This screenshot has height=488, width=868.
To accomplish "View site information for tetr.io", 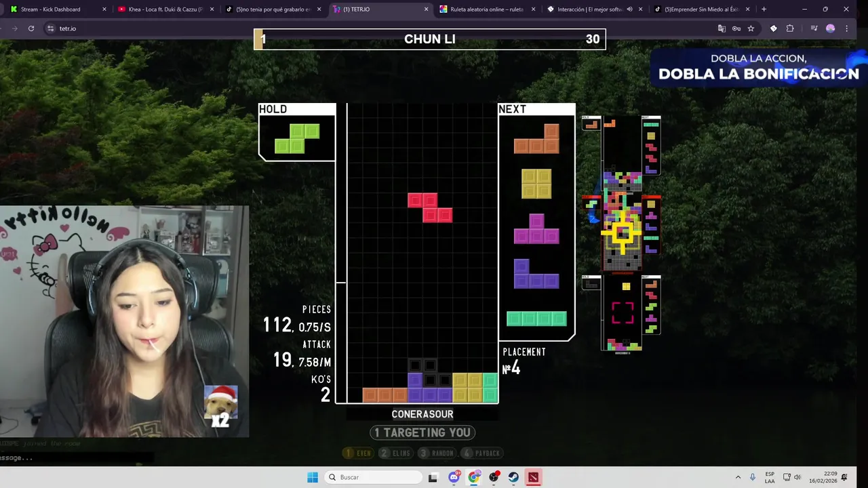I will tap(50, 28).
